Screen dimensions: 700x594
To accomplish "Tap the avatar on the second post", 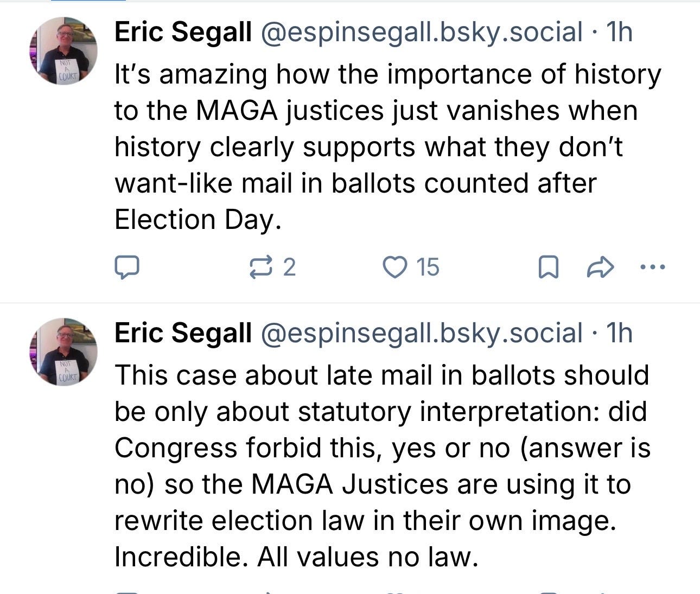I will tap(63, 352).
